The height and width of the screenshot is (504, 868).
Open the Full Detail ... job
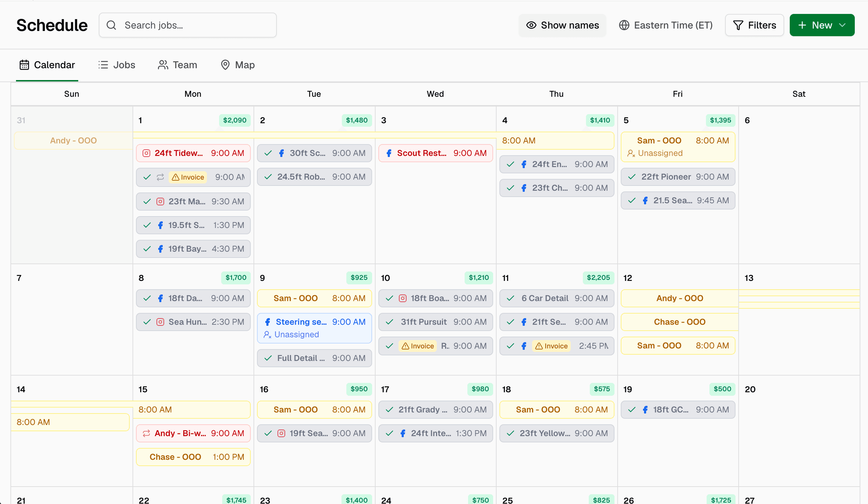(x=314, y=358)
